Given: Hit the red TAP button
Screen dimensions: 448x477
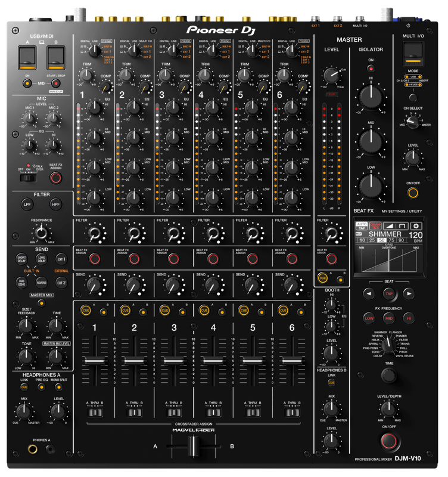Looking at the screenshot, I should (x=389, y=294).
